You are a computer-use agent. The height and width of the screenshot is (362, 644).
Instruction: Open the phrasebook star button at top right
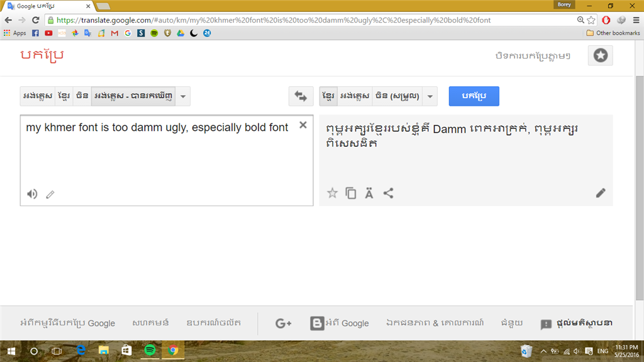601,55
